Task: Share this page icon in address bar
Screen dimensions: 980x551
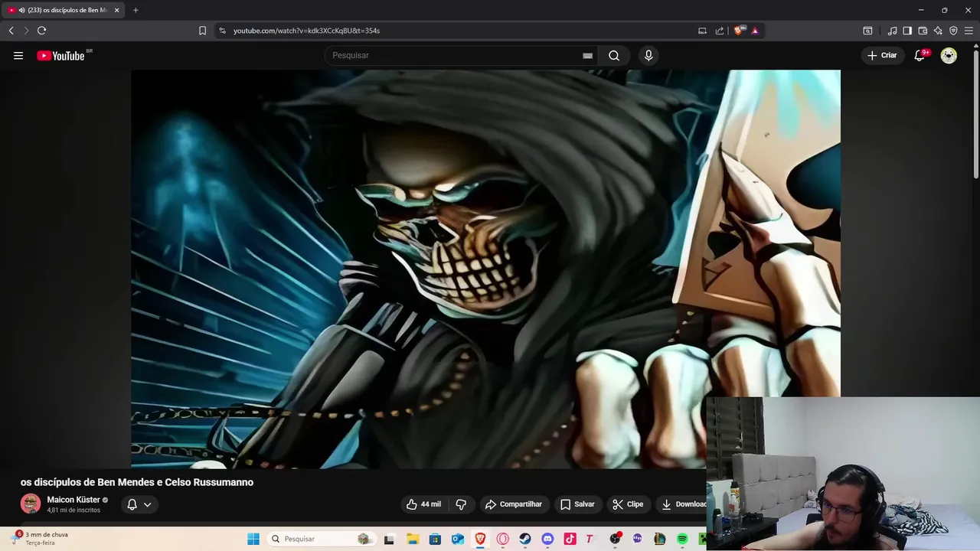Action: (720, 31)
